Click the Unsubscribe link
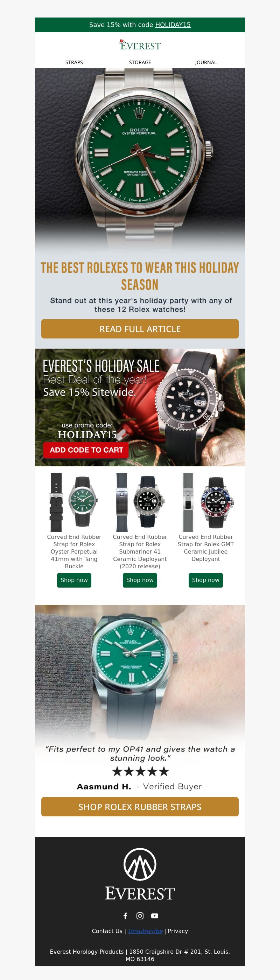The width and height of the screenshot is (280, 980). click(145, 931)
